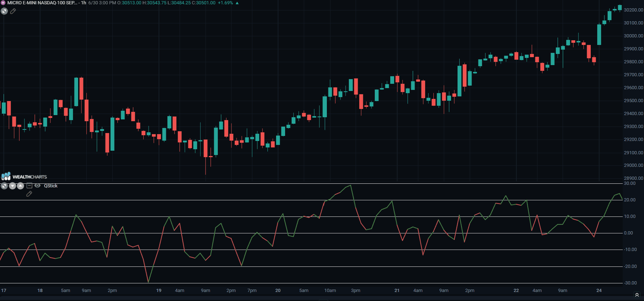Viewport: 644px width, 301px height.
Task: Click the 6/30 3:00 PM timestamp
Action: [102, 3]
